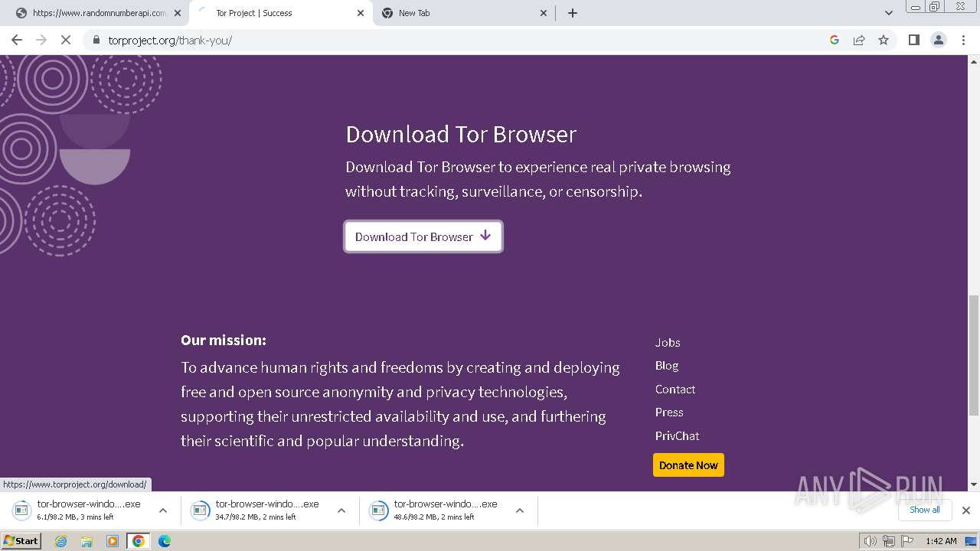The image size is (980, 551).
Task: Click the volume speaker tray icon
Action: pos(871,541)
